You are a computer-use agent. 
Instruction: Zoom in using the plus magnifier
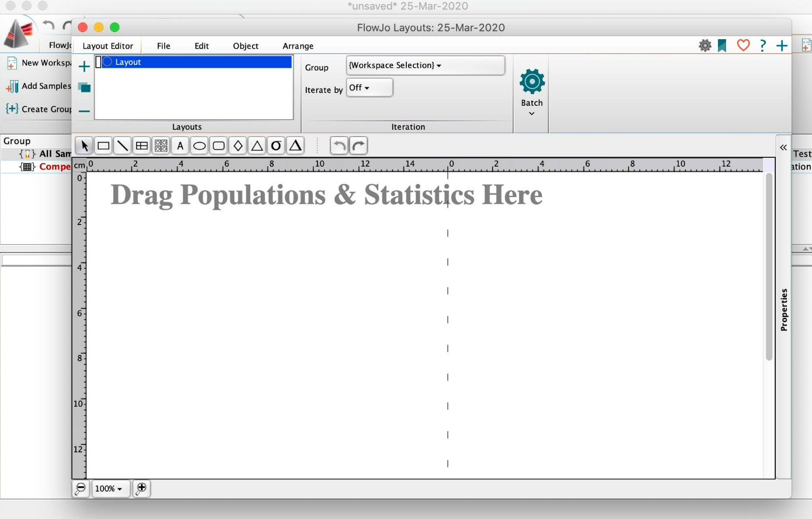141,489
